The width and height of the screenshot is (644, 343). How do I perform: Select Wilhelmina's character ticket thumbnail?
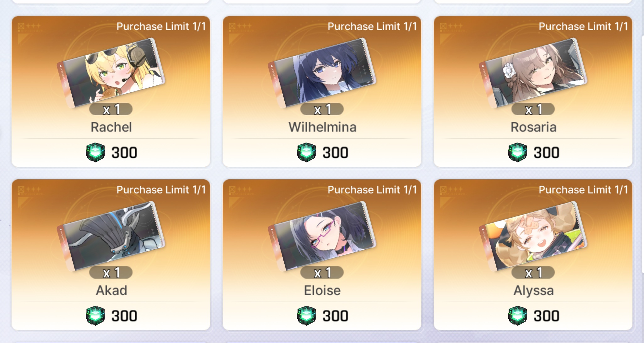pyautogui.click(x=322, y=73)
